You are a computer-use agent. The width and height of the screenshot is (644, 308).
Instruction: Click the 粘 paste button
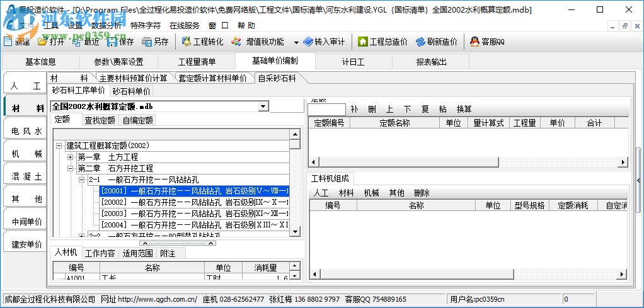(x=443, y=109)
